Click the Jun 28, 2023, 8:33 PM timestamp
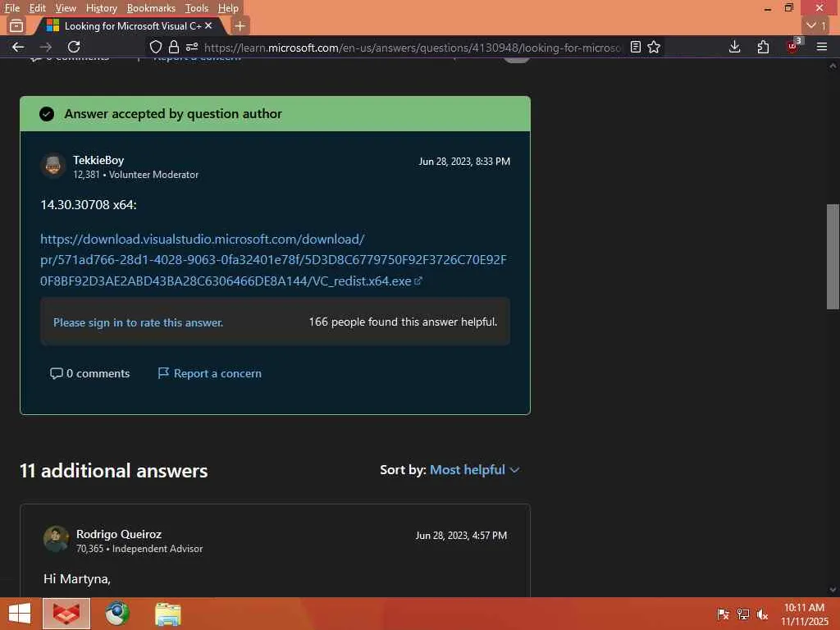Image resolution: width=840 pixels, height=630 pixels. coord(464,162)
